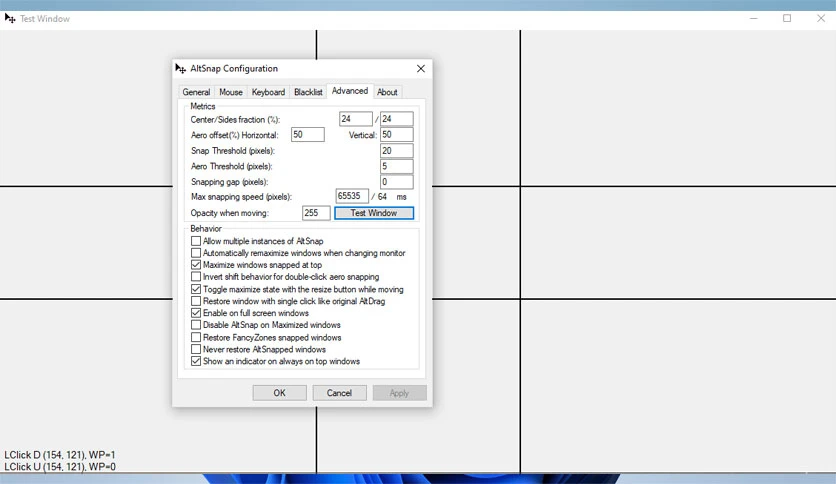The image size is (836, 484).
Task: Open the Mouse tab
Action: coord(231,92)
